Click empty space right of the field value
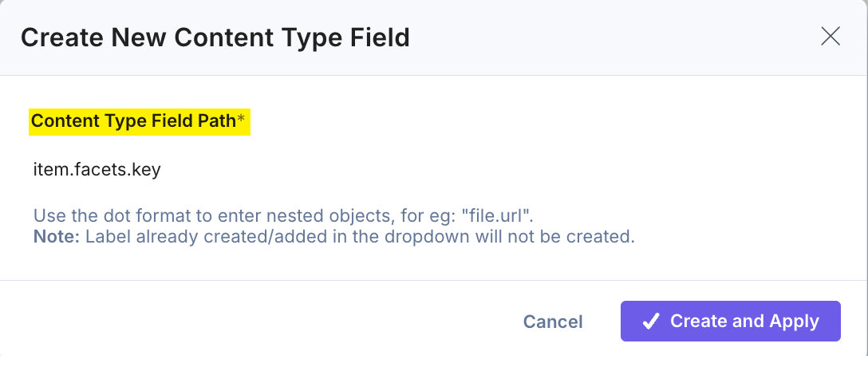Screen dimensions: 868x371 pos(479,170)
